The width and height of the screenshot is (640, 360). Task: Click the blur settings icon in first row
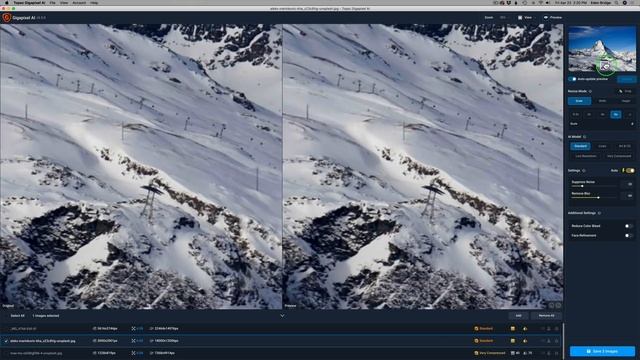pyautogui.click(x=525, y=329)
